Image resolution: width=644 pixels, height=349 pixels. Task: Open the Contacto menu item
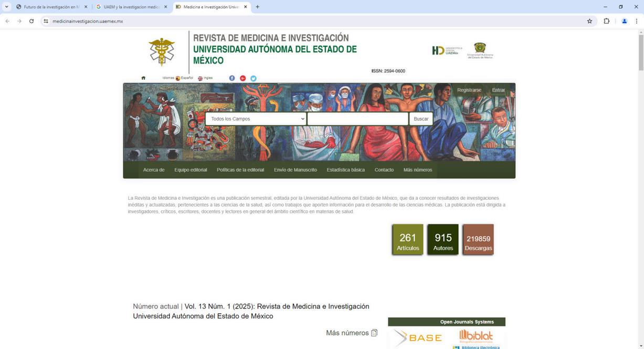[x=384, y=170]
